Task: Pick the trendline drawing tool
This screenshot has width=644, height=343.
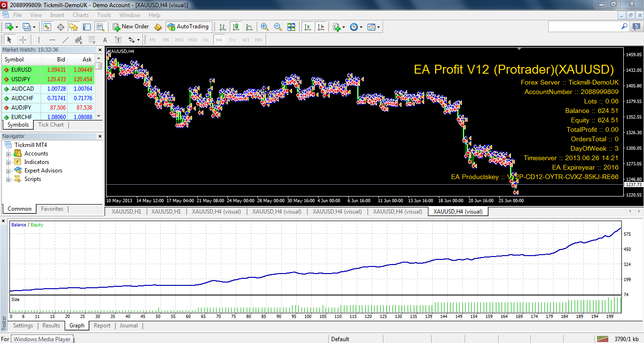Action: tap(66, 40)
